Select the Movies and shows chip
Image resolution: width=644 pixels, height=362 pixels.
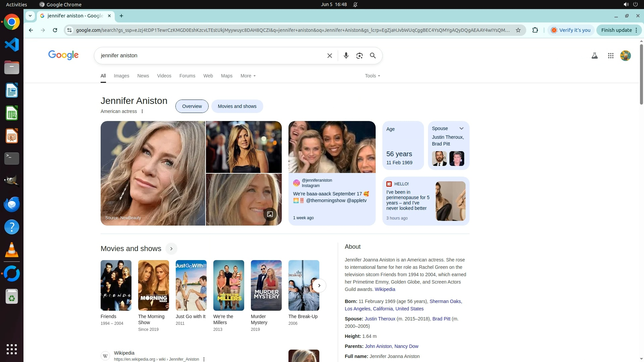coord(237,106)
